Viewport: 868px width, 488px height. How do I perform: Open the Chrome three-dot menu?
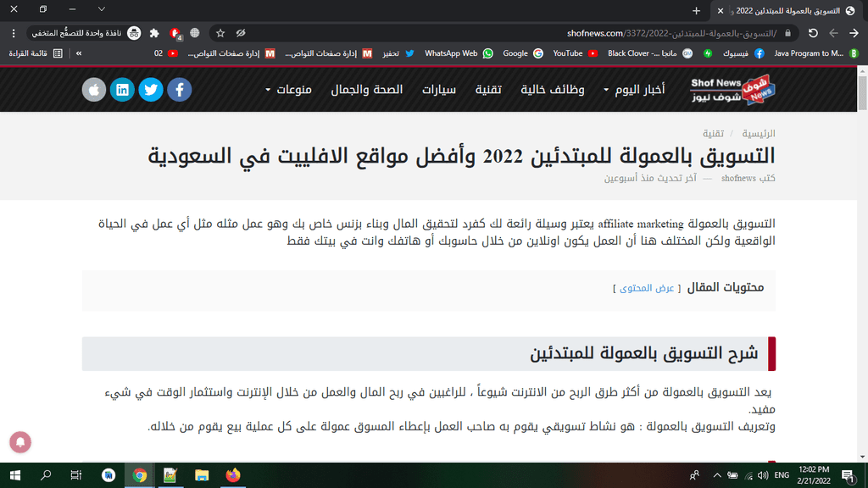(14, 33)
